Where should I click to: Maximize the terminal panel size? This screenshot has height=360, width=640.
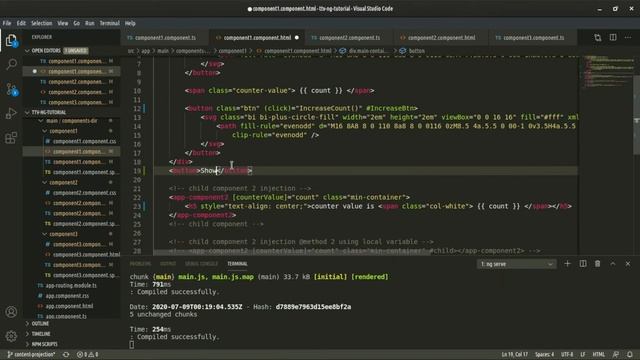[x=613, y=264]
